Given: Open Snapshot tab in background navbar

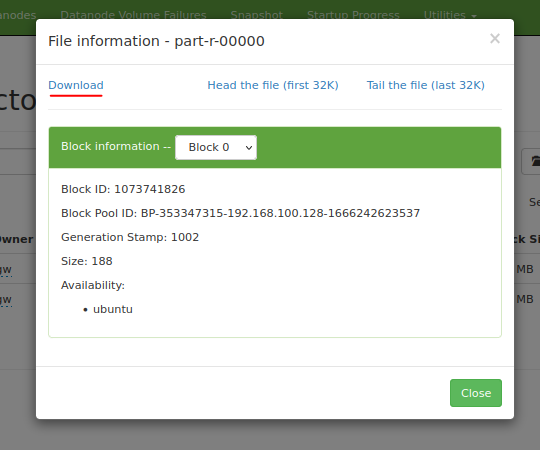Looking at the screenshot, I should (257, 15).
